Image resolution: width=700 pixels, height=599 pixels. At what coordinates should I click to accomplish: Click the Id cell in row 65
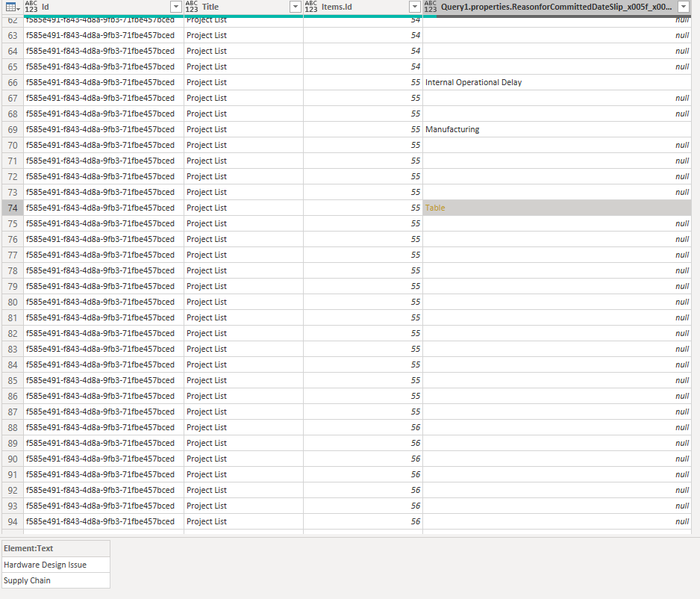(104, 66)
